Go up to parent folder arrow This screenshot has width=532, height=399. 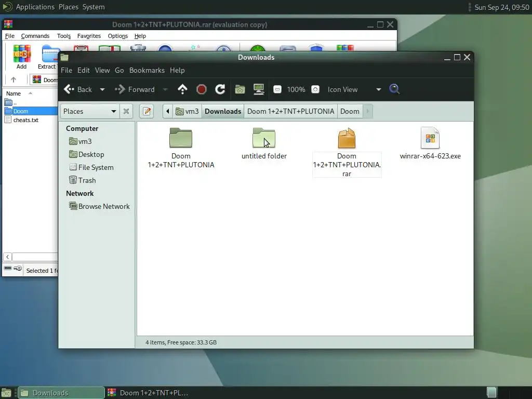pyautogui.click(x=182, y=89)
